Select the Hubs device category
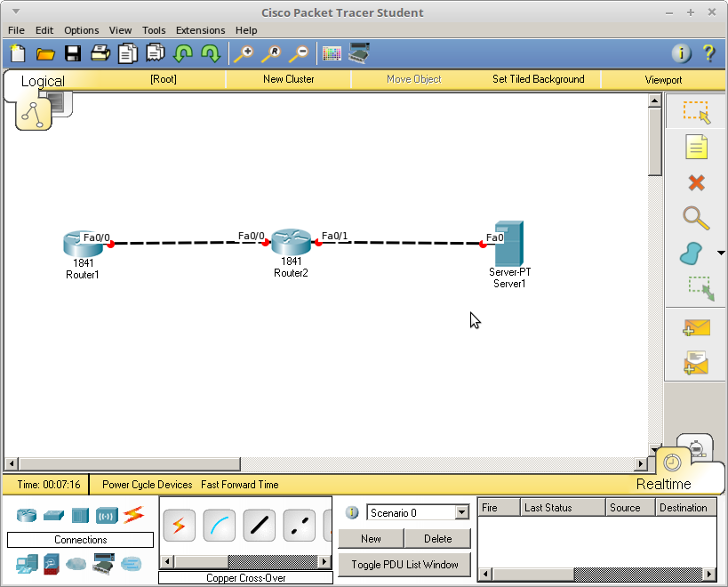This screenshot has width=728, height=587. [80, 516]
